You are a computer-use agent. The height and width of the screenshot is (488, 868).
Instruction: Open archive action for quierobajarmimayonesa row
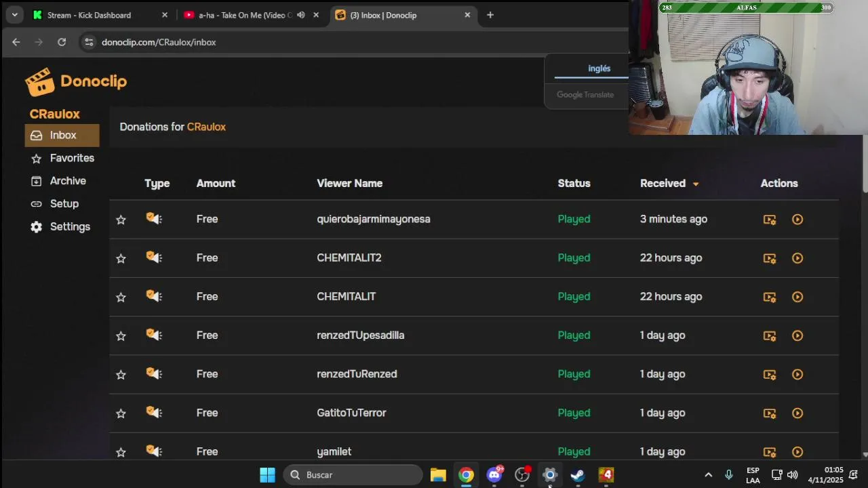pos(770,220)
